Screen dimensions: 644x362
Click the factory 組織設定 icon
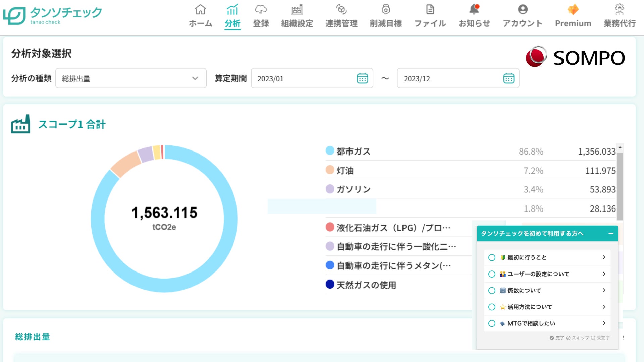[x=297, y=9]
